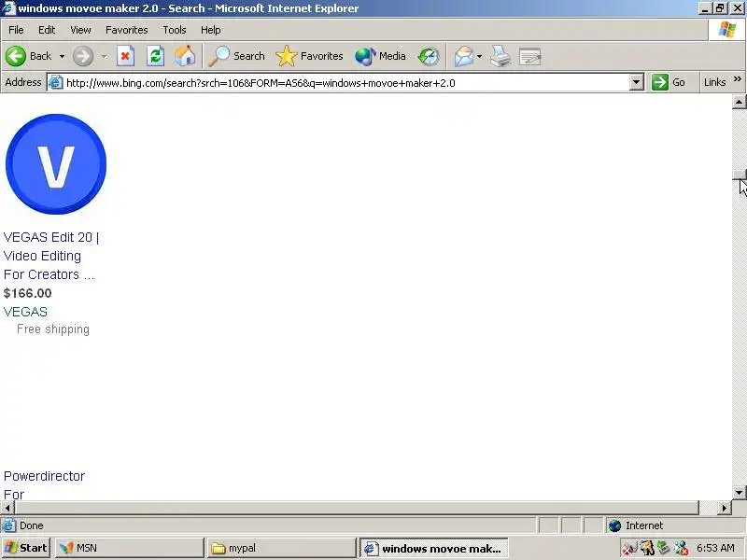This screenshot has height=560, width=747.
Task: Click the Done status bar page icon
Action: [x=8, y=525]
